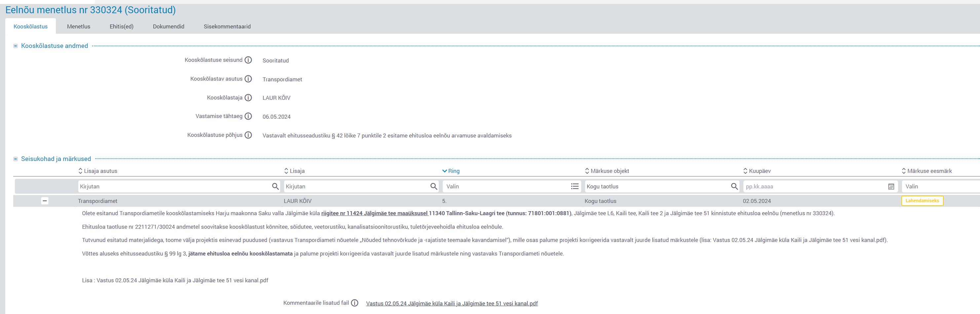
Task: Click page title Eelnõu menetlus nr 330324
Action: tap(91, 10)
